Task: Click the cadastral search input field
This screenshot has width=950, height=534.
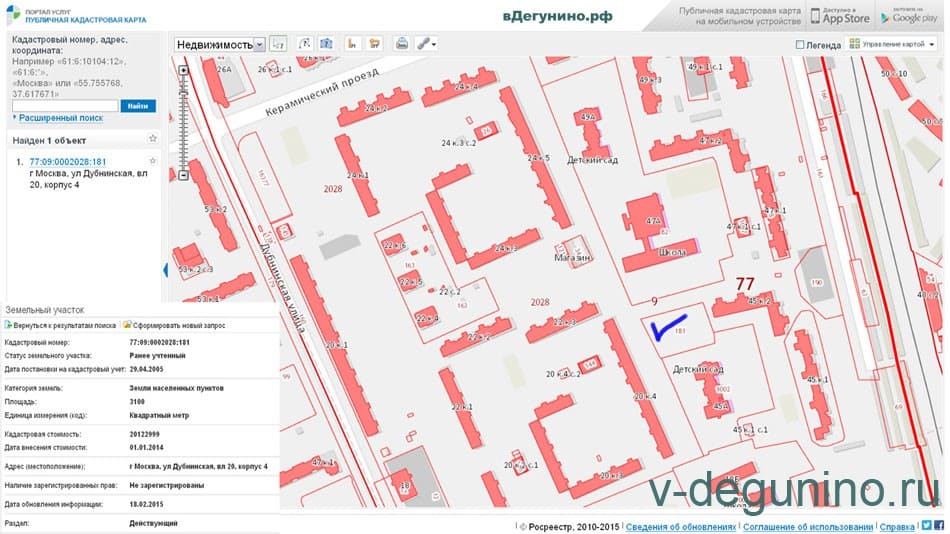Action: pos(64,105)
